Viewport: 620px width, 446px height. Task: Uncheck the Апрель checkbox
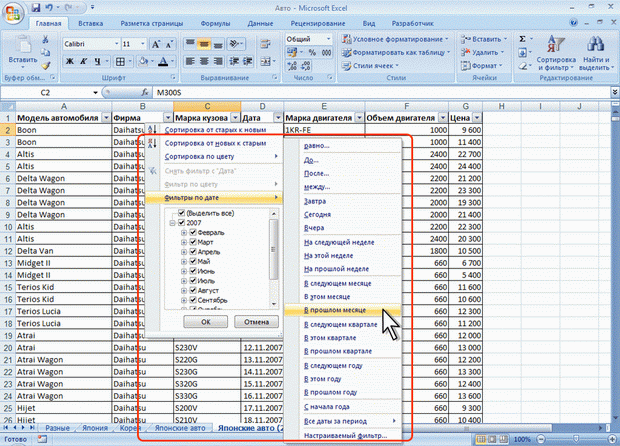pos(193,252)
